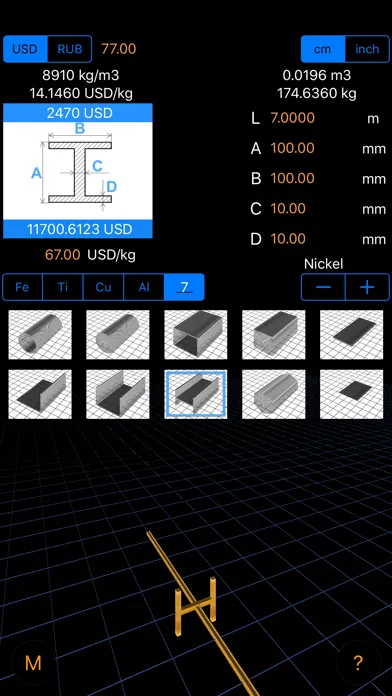Select USD currency option
This screenshot has width=392, height=696.
[25, 49]
